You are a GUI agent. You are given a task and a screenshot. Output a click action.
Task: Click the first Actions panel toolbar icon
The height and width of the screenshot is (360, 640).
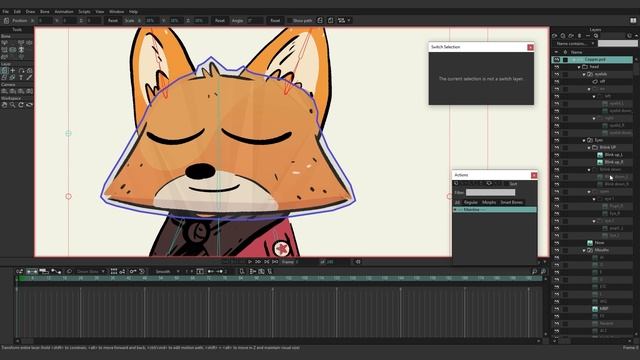tap(456, 184)
